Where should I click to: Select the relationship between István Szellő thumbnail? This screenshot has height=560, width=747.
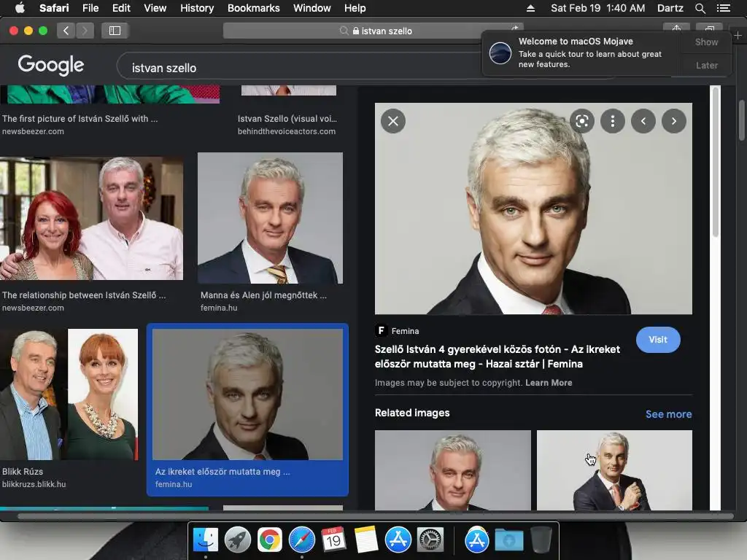91,218
